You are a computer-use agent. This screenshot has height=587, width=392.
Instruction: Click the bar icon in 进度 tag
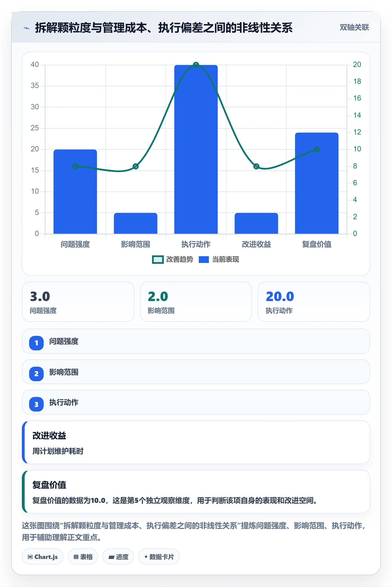point(111,557)
